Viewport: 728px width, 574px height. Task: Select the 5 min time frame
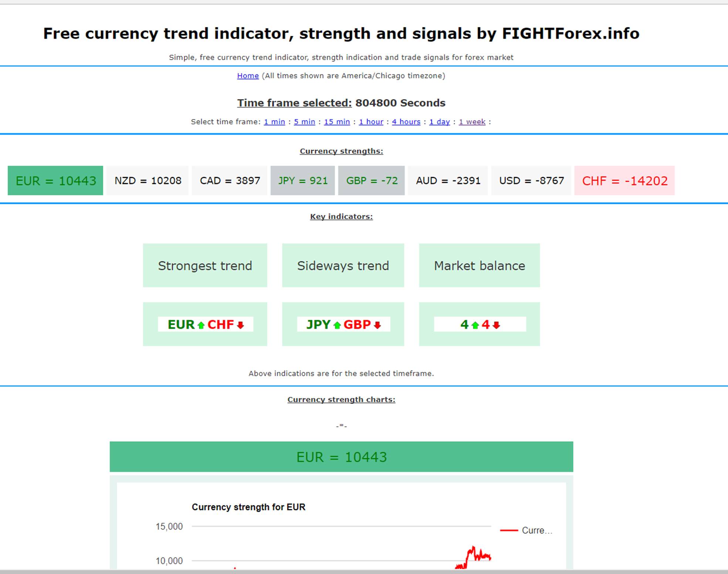click(x=304, y=122)
